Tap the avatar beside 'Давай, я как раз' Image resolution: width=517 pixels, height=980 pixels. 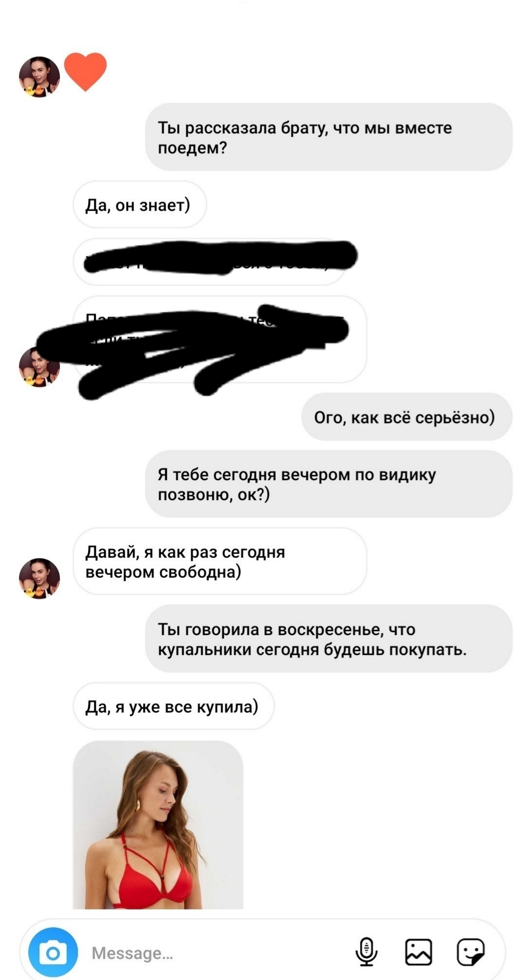coord(39,578)
